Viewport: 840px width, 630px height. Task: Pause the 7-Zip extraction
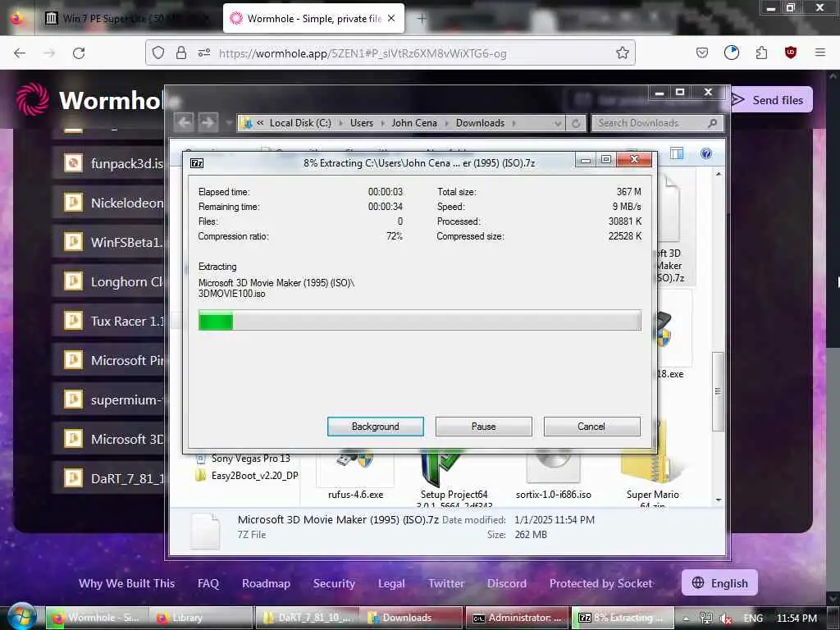483,427
